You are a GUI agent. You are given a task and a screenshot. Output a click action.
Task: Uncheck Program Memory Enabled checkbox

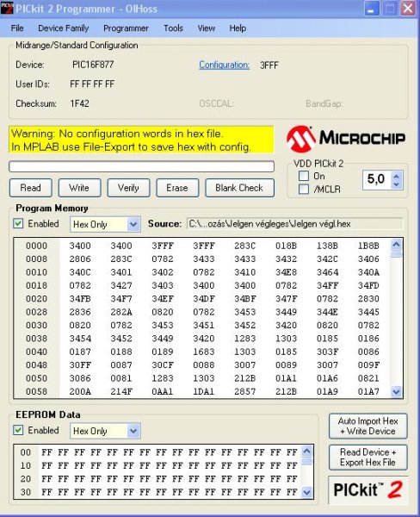click(x=18, y=223)
